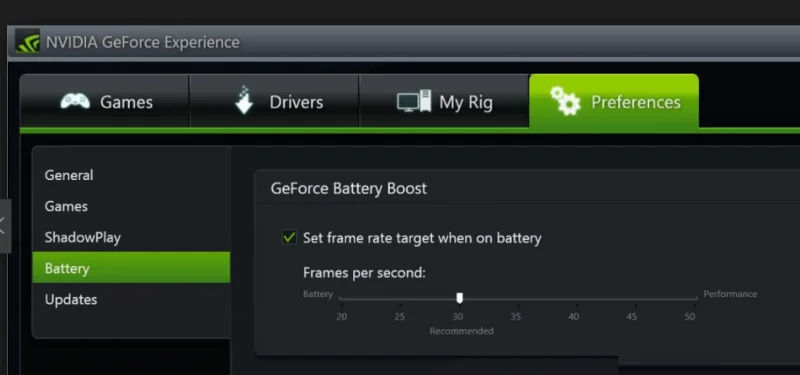Click the 30 fps tick label
The height and width of the screenshot is (375, 800).
tap(458, 317)
